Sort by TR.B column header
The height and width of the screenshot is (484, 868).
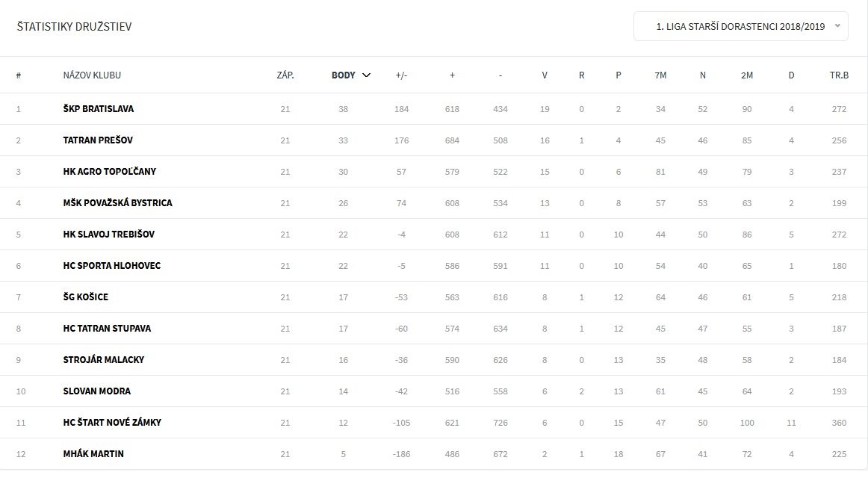coord(839,75)
